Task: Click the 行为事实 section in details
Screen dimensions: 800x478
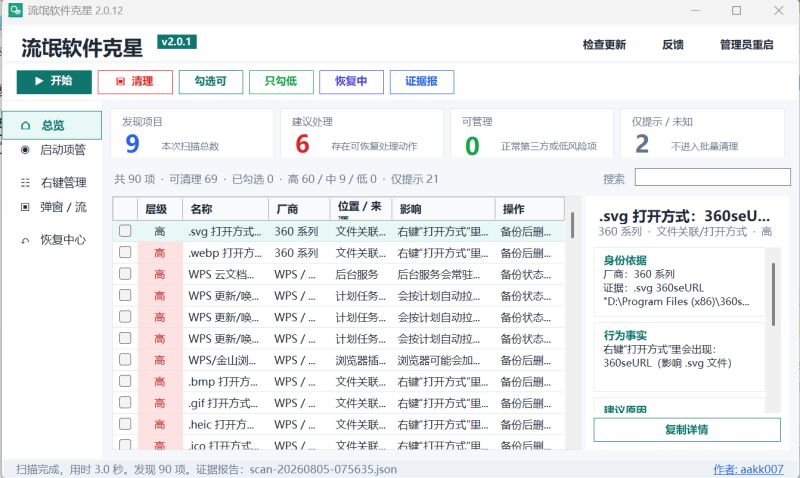Action: point(679,357)
